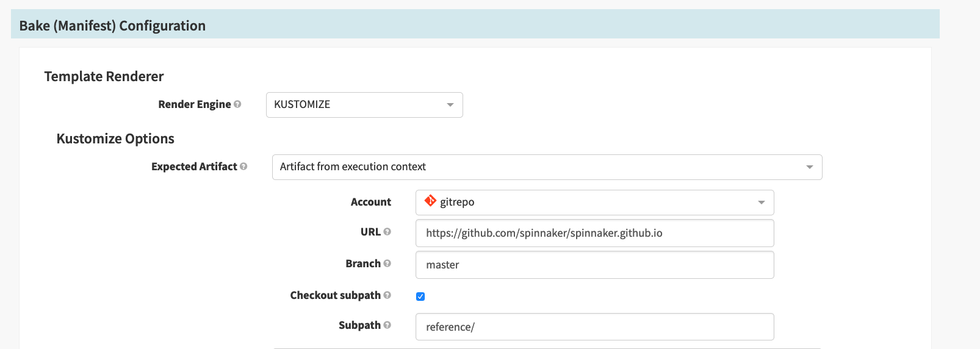
Task: Click the Kustomize Options heading
Action: tap(115, 139)
